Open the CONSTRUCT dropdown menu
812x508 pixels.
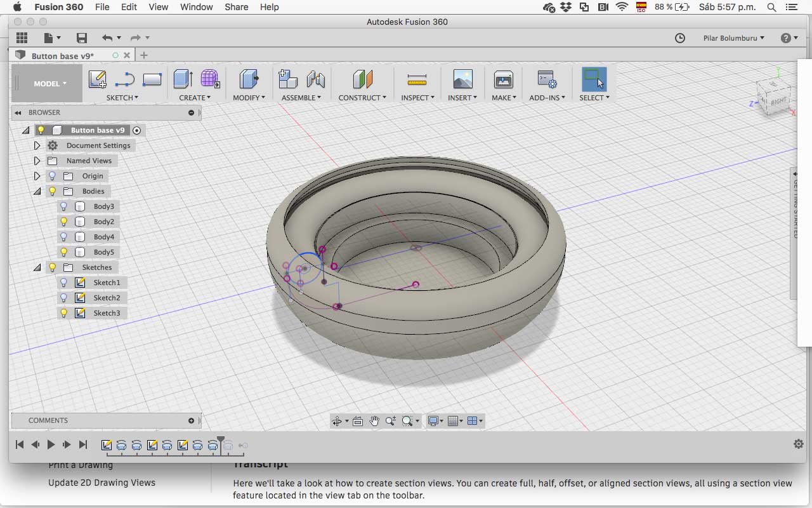click(362, 98)
